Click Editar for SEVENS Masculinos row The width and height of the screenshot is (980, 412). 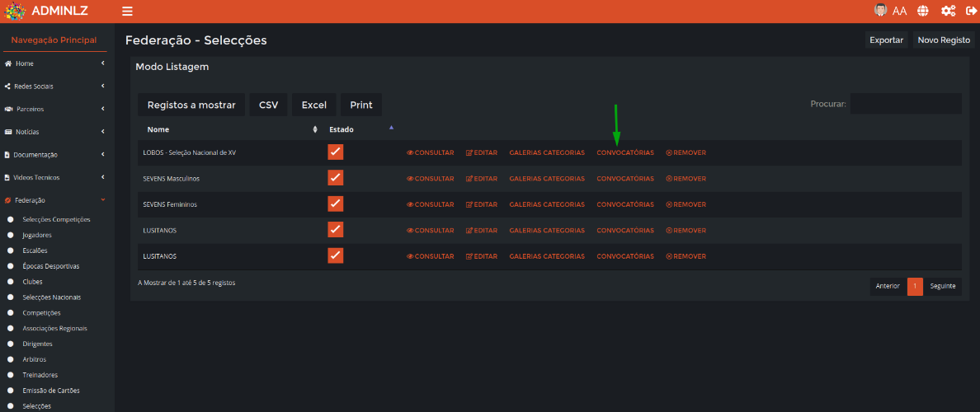click(481, 179)
